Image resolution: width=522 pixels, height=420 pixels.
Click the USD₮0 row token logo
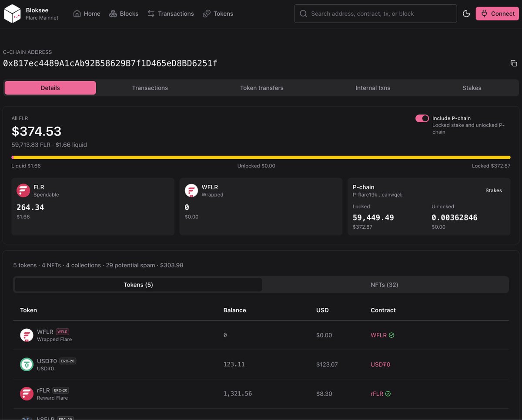[x=27, y=364]
